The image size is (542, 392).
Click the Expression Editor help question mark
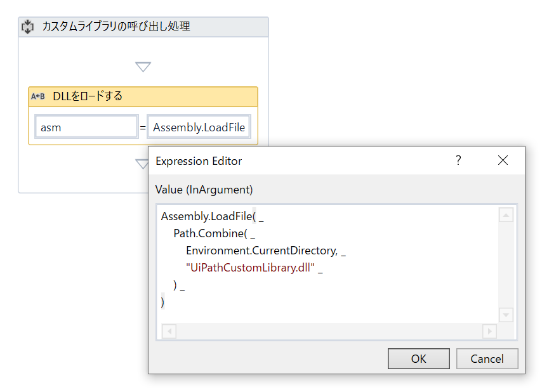point(458,160)
